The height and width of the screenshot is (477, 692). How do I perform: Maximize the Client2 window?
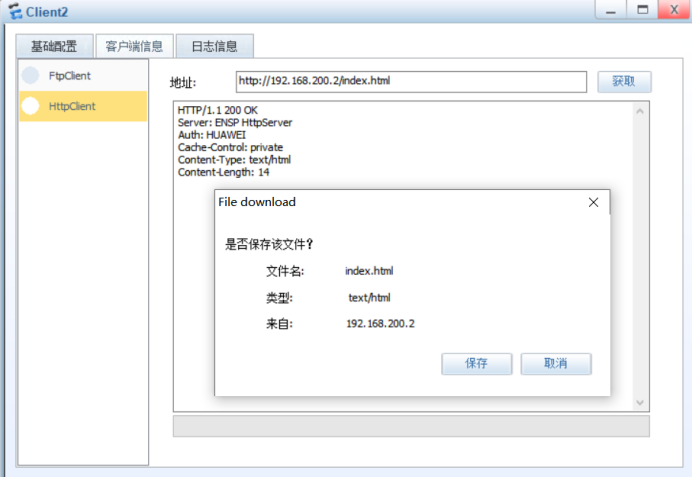pyautogui.click(x=643, y=10)
